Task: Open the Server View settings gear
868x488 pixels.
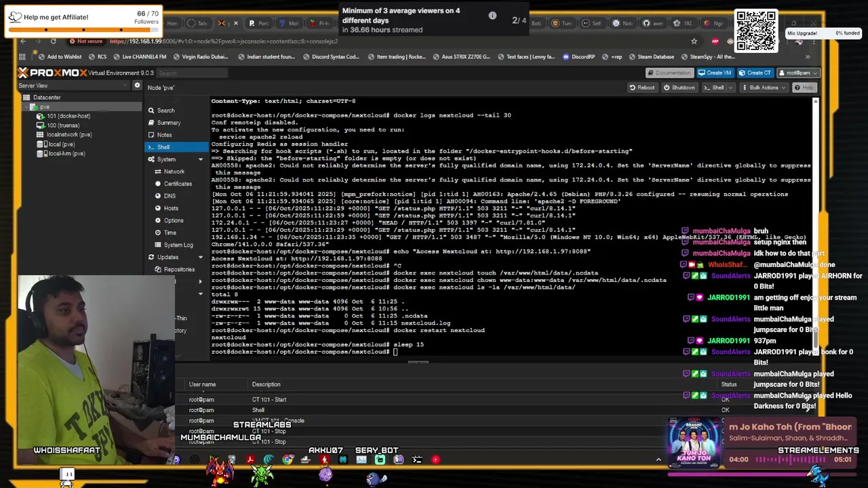Action: pyautogui.click(x=137, y=85)
